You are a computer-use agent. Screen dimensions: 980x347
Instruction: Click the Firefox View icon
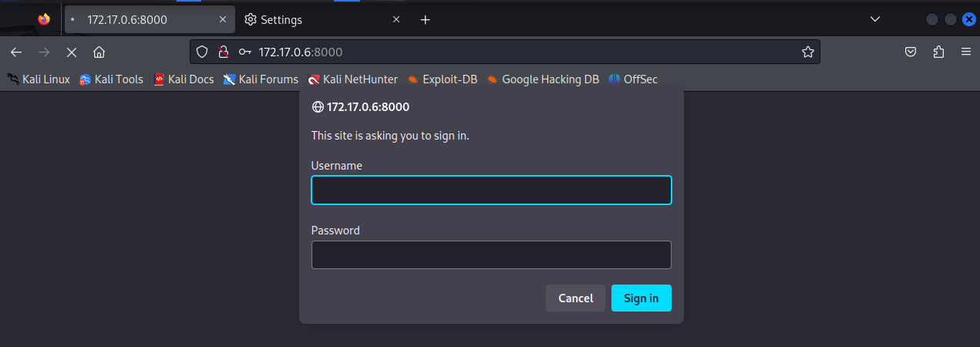(x=44, y=19)
